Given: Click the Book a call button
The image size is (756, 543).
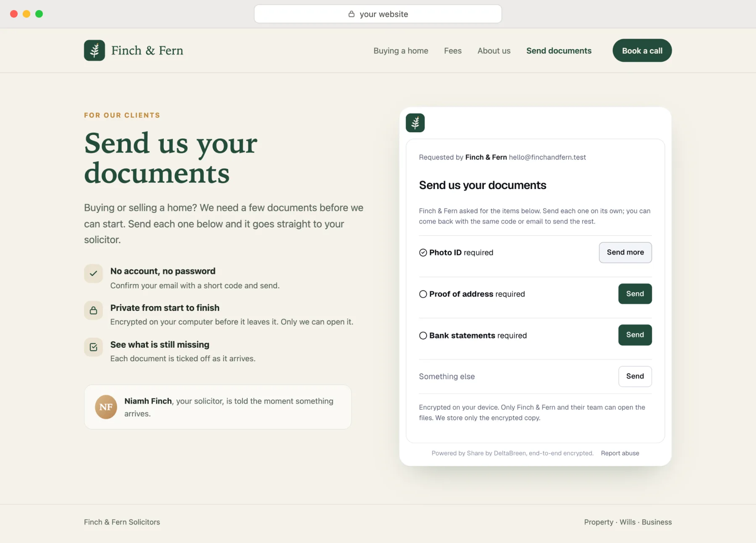Looking at the screenshot, I should (642, 50).
